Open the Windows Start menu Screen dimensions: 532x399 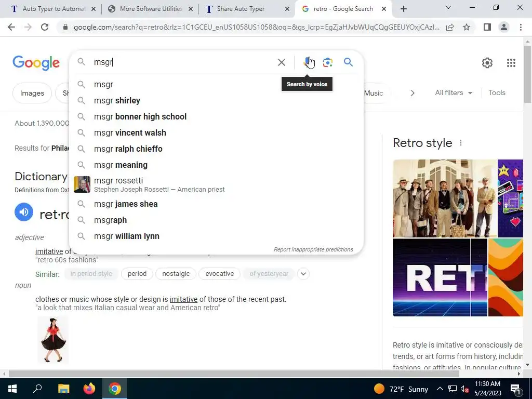12,389
